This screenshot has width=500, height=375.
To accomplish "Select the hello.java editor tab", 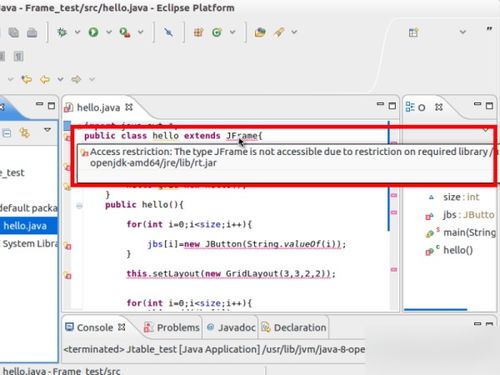I will pos(98,107).
